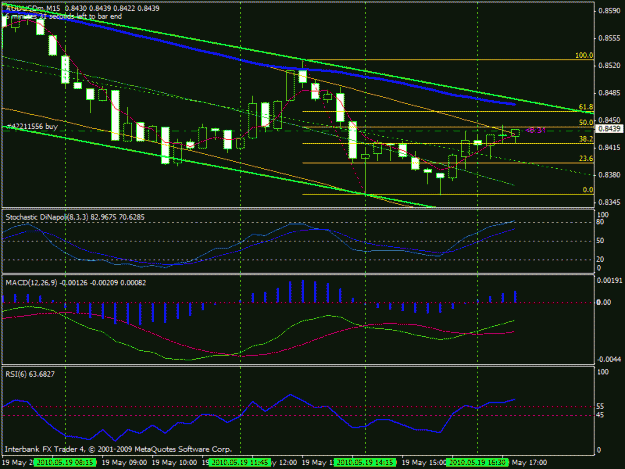Select the 2010.05.19 14:15 time marker
The width and height of the screenshot is (625, 469).
[x=365, y=462]
